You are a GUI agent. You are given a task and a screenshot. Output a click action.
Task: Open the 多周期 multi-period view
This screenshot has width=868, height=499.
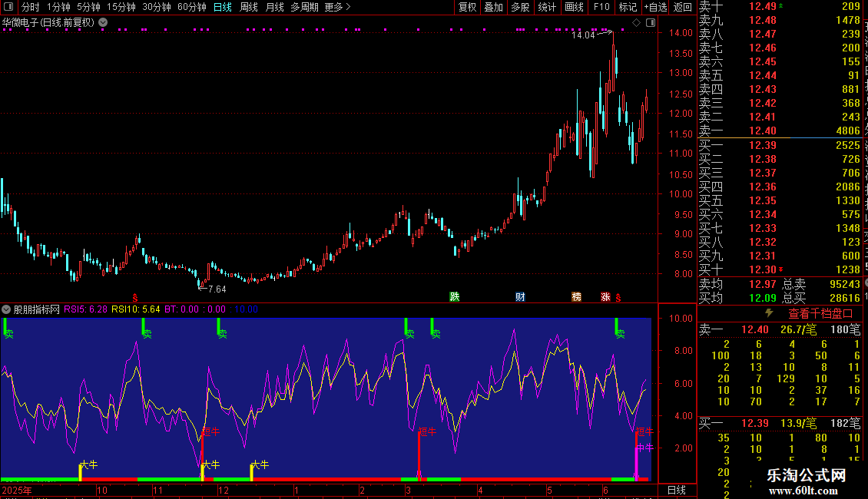point(304,7)
